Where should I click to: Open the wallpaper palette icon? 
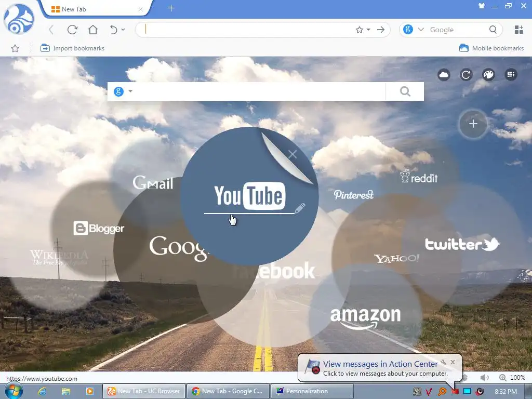[488, 75]
